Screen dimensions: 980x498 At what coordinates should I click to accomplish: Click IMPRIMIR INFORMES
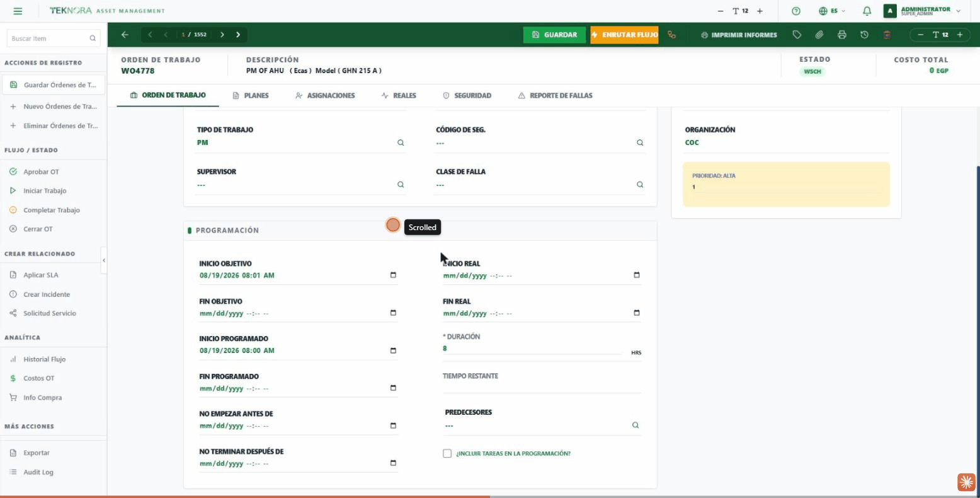[739, 35]
